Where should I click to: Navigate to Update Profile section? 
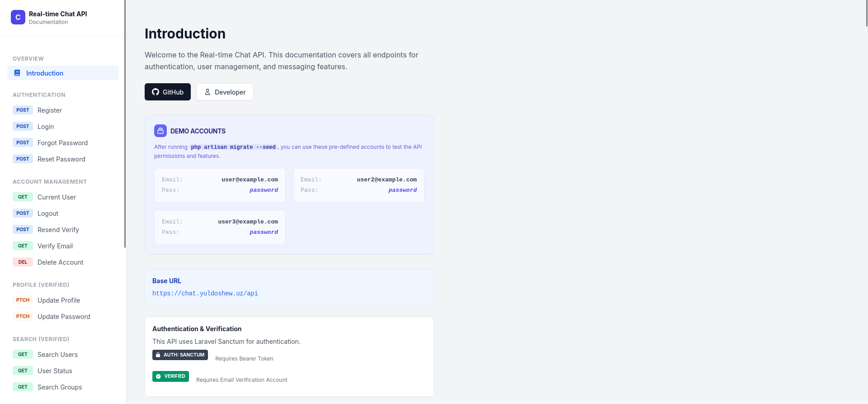point(59,300)
